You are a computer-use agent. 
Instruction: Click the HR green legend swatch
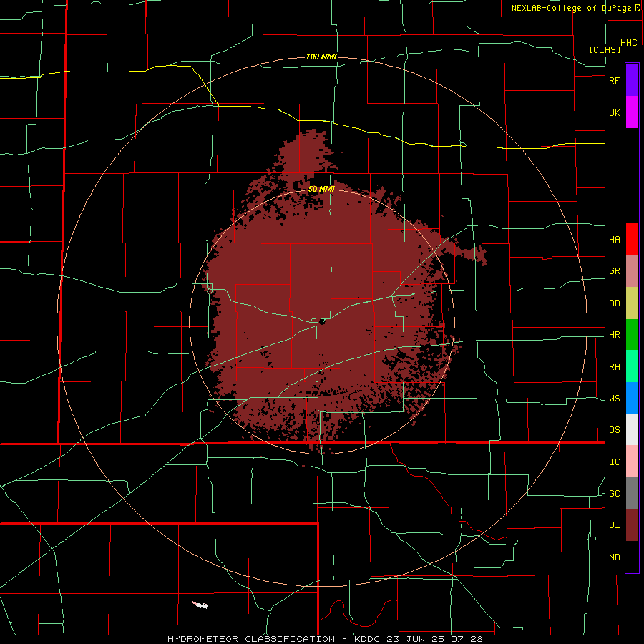632,335
